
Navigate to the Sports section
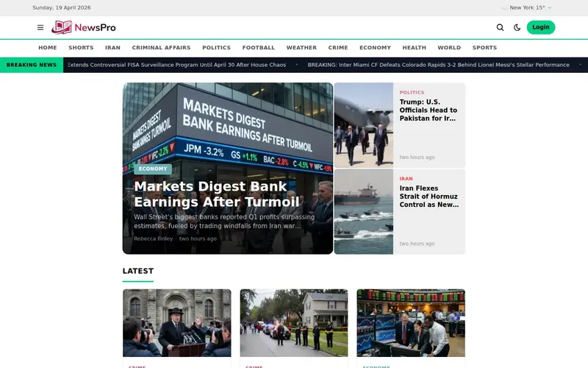(x=484, y=48)
